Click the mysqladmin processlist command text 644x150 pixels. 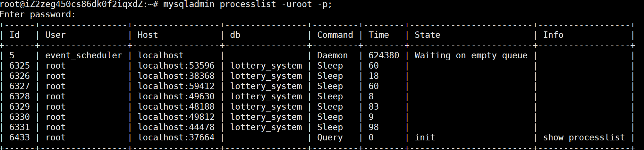click(247, 4)
